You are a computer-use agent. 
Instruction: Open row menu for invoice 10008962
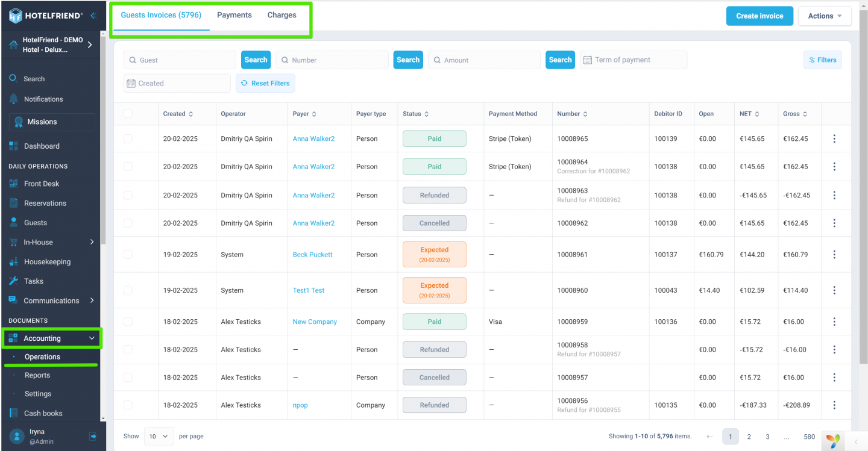tap(834, 223)
